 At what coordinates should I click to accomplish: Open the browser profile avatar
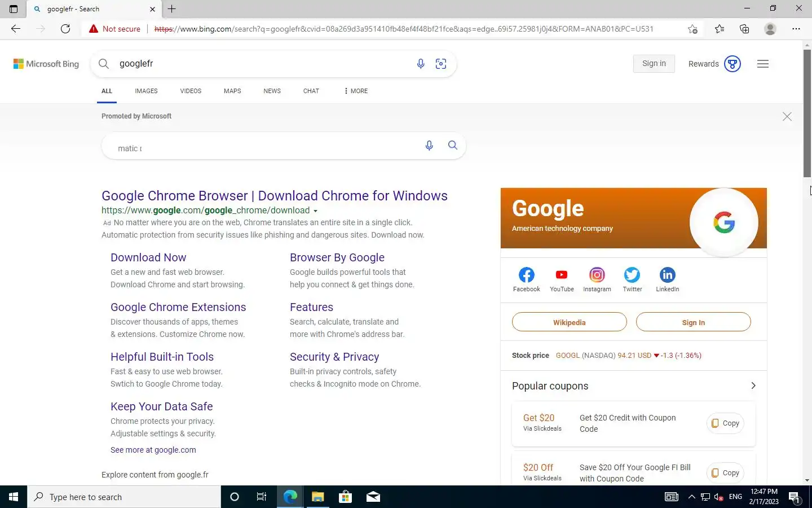(x=770, y=29)
